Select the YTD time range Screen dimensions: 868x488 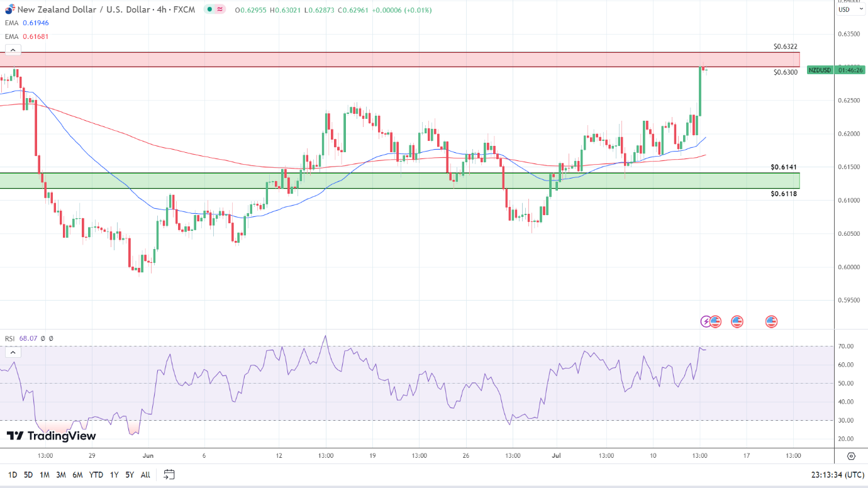pos(96,475)
